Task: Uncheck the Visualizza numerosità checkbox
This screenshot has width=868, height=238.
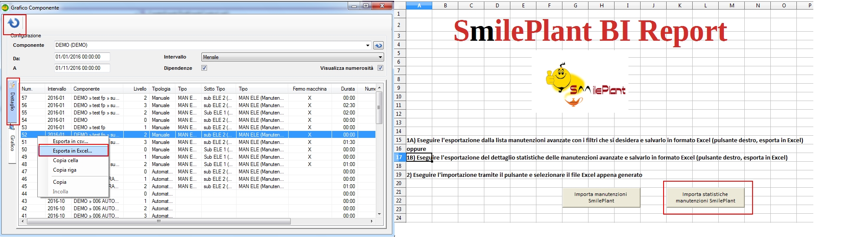Action: (380, 68)
